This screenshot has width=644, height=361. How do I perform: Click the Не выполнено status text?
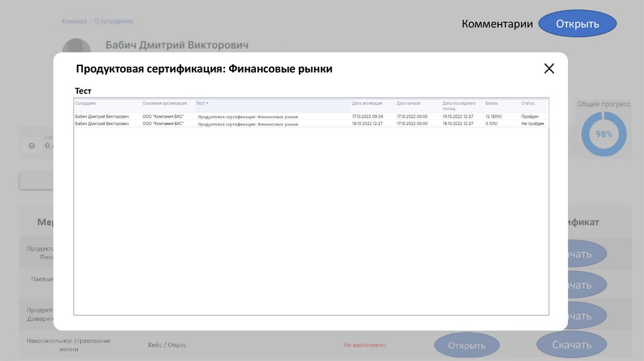click(x=365, y=345)
